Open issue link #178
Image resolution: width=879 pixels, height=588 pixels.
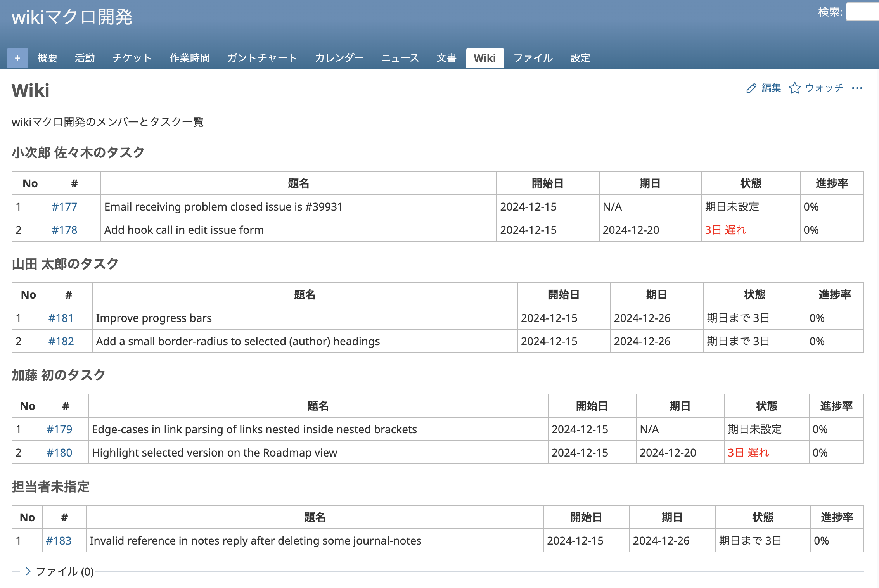tap(64, 230)
